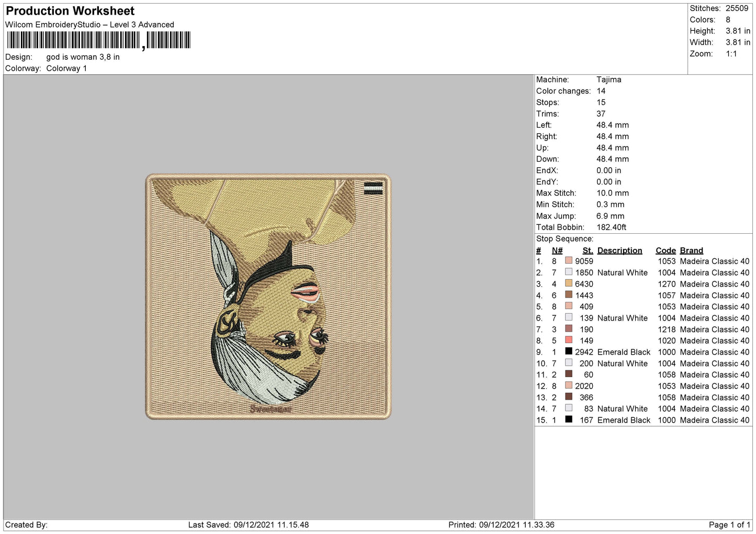Click the Color changes value 14

(x=601, y=91)
